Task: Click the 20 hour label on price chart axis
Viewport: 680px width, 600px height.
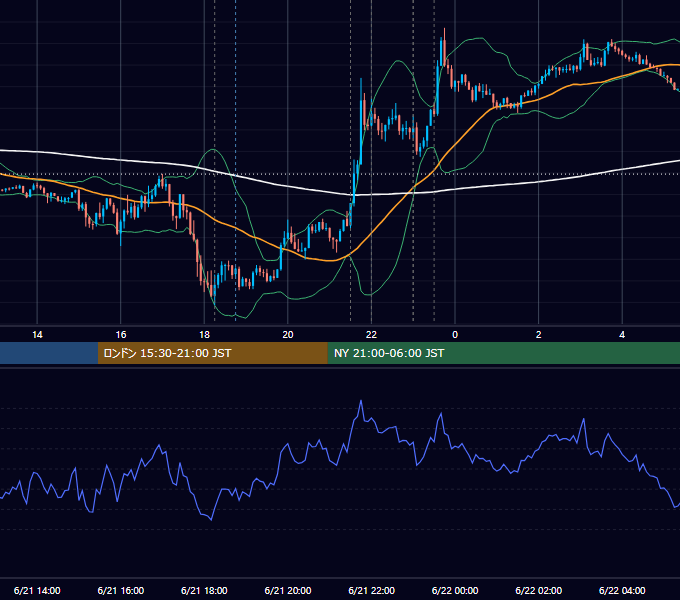Action: [x=288, y=335]
